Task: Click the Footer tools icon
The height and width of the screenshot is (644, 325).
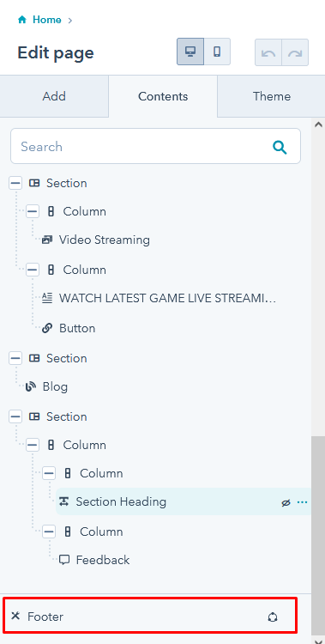Action: (x=15, y=616)
